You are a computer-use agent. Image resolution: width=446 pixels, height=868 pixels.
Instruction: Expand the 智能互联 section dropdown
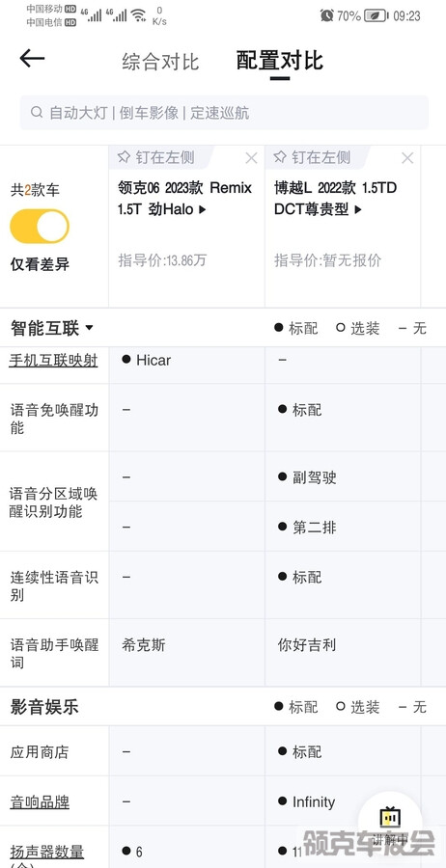click(89, 328)
